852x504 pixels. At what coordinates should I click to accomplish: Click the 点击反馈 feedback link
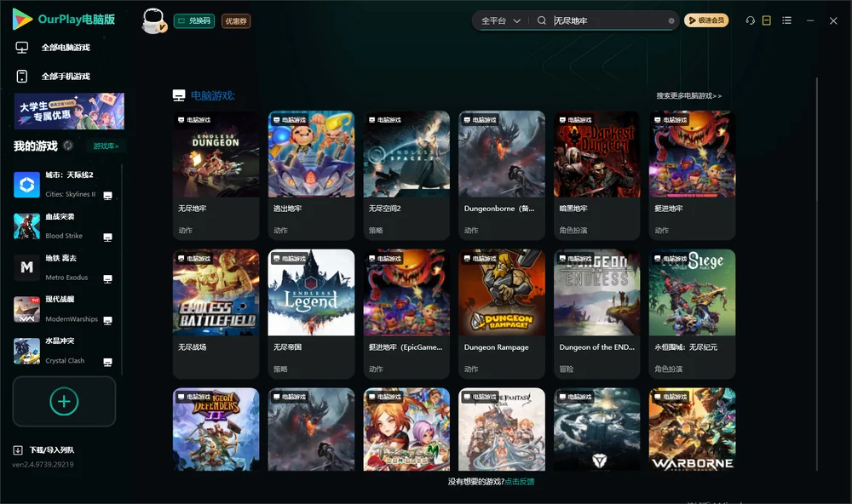(x=520, y=482)
